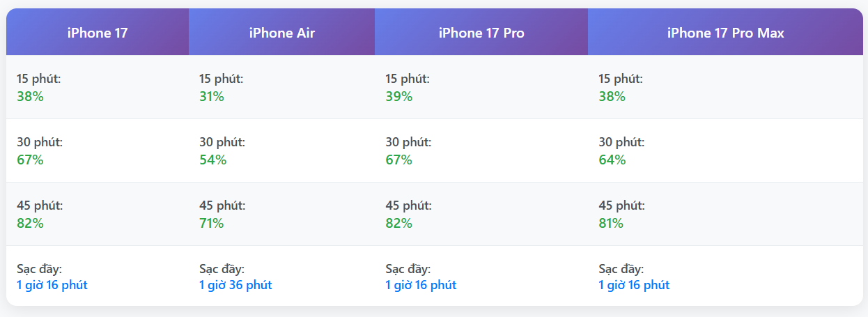Select the iPhone 17 Pro Max header
This screenshot has width=868, height=317.
tap(725, 33)
